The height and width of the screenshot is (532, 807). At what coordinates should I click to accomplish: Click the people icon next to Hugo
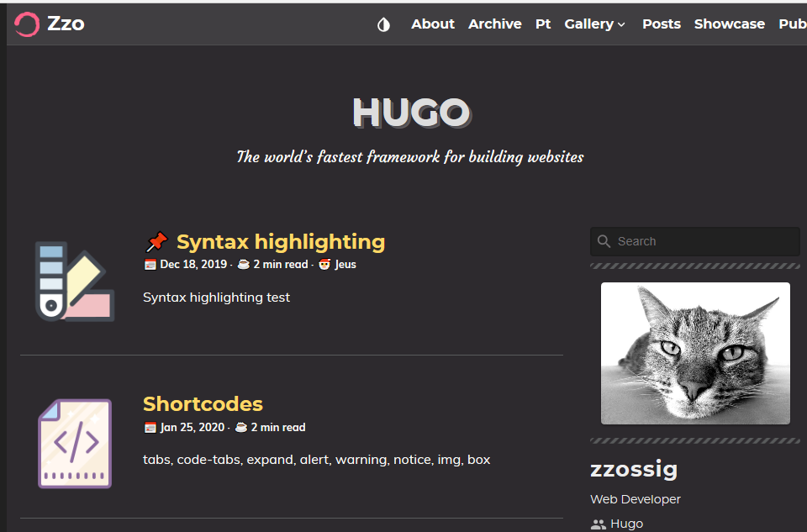(x=598, y=524)
